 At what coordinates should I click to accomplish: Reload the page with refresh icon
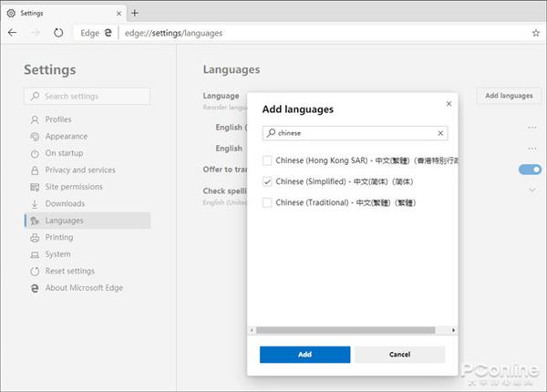coord(58,33)
